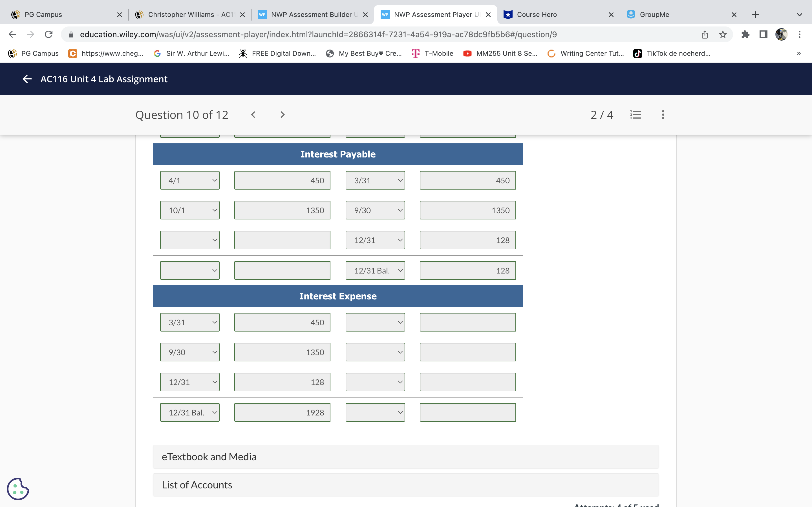Screen dimensions: 812x507
Task: Reload the page
Action: [x=49, y=35]
